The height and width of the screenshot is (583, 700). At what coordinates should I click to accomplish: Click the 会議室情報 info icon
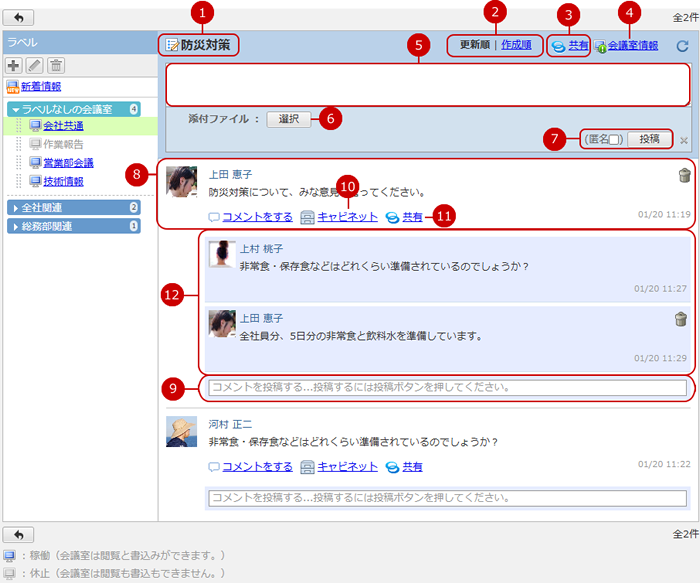(x=600, y=46)
